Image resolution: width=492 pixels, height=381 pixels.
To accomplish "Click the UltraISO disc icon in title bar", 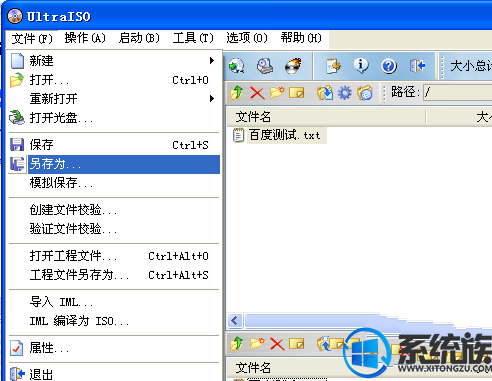I will click(x=15, y=16).
